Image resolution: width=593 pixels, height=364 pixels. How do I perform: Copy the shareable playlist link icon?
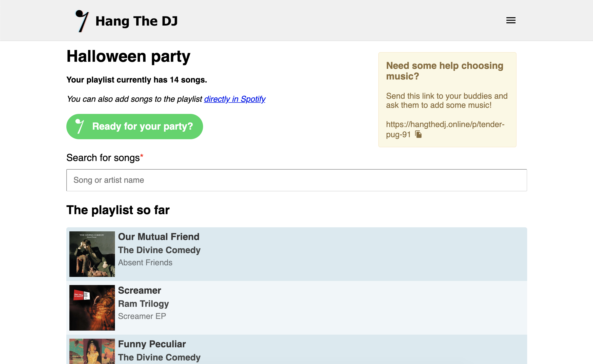pos(418,134)
